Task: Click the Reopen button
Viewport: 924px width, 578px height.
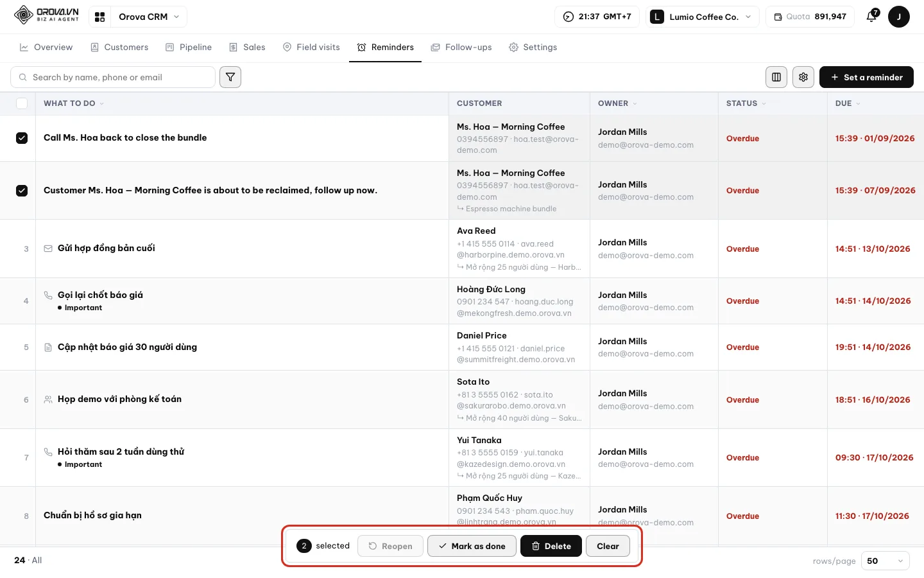Action: click(x=390, y=546)
